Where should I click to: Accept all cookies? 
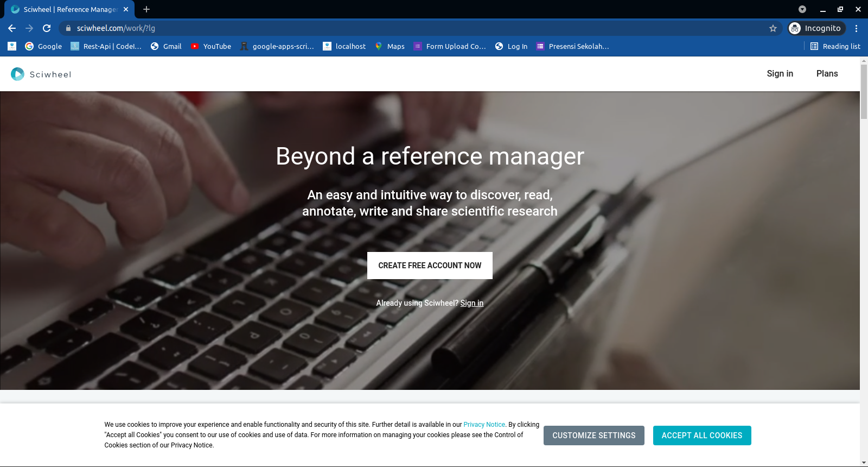702,436
